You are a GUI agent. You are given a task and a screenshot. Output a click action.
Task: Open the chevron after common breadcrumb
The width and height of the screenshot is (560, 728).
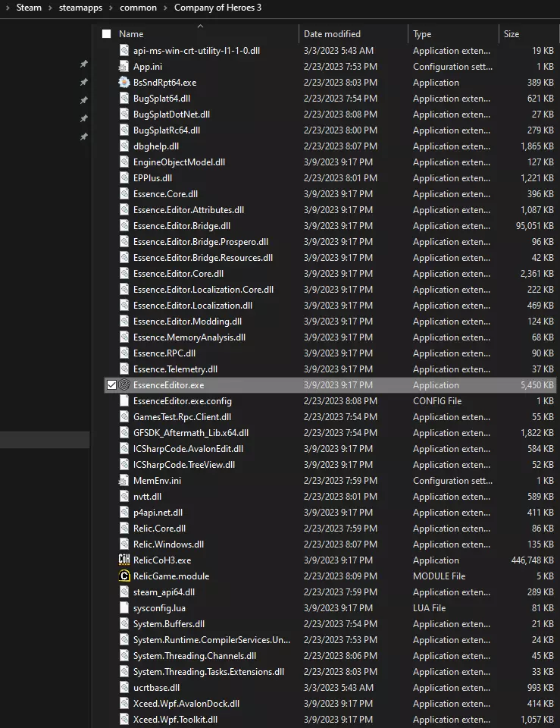tap(165, 8)
